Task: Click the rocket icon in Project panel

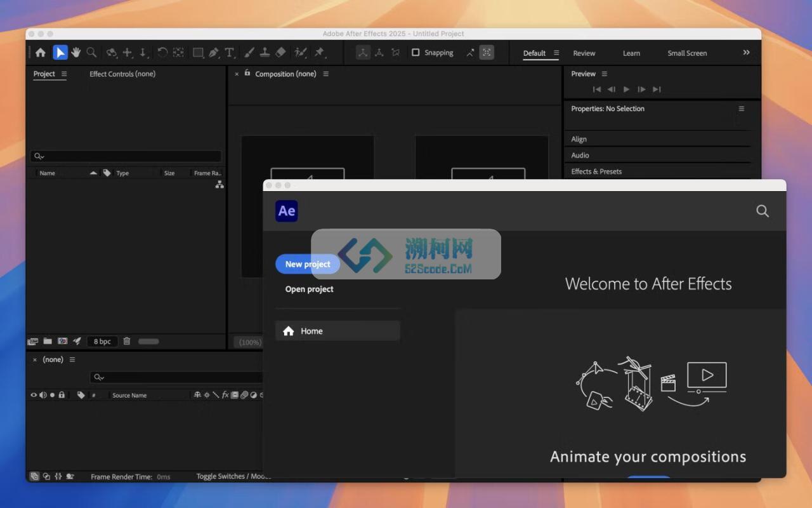Action: [x=77, y=342]
